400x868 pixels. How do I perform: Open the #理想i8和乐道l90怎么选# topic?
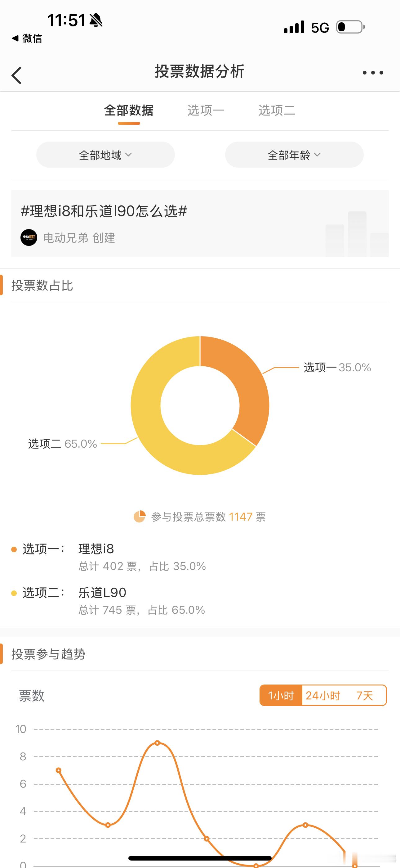click(104, 211)
